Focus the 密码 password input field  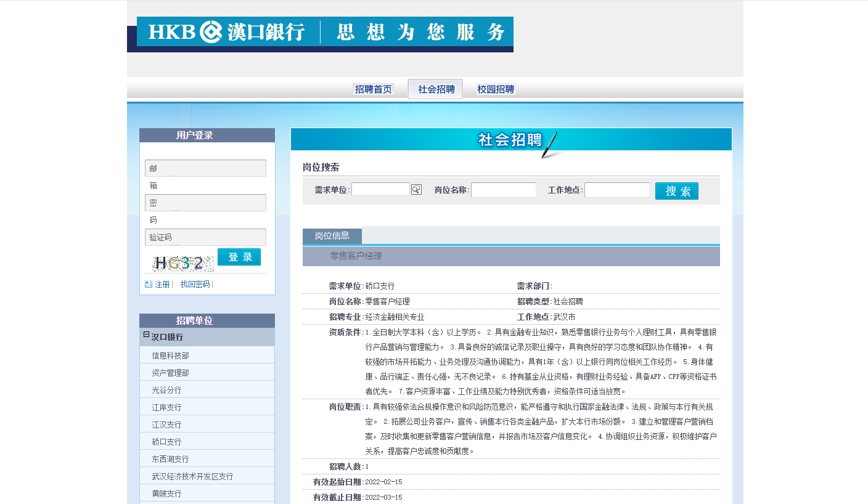click(205, 203)
